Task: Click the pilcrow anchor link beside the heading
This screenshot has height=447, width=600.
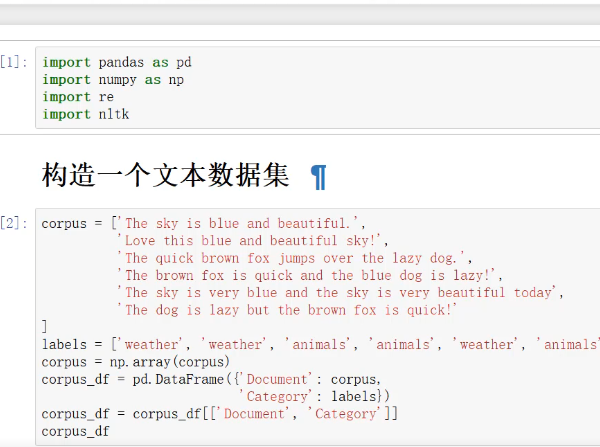Action: [318, 177]
